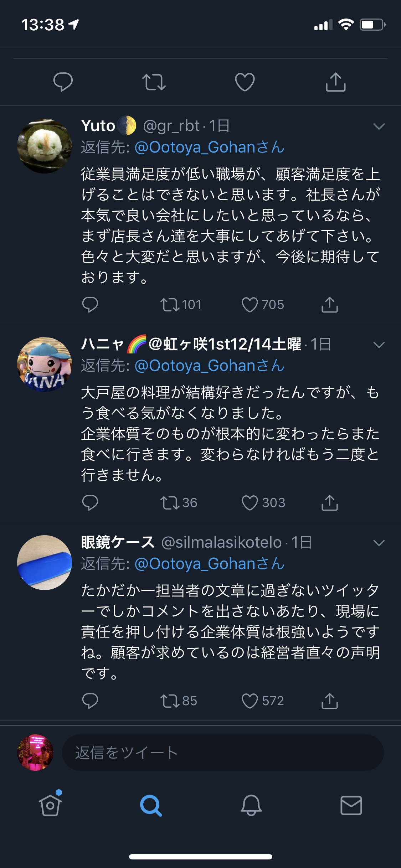Open @Ootoya_Gohan link in 眼鏡ケース reply

[x=210, y=563]
